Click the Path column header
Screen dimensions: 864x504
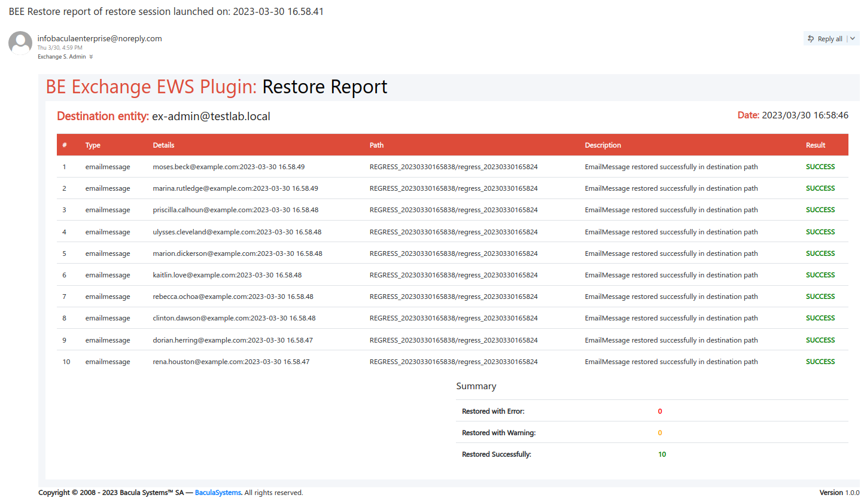pyautogui.click(x=376, y=145)
